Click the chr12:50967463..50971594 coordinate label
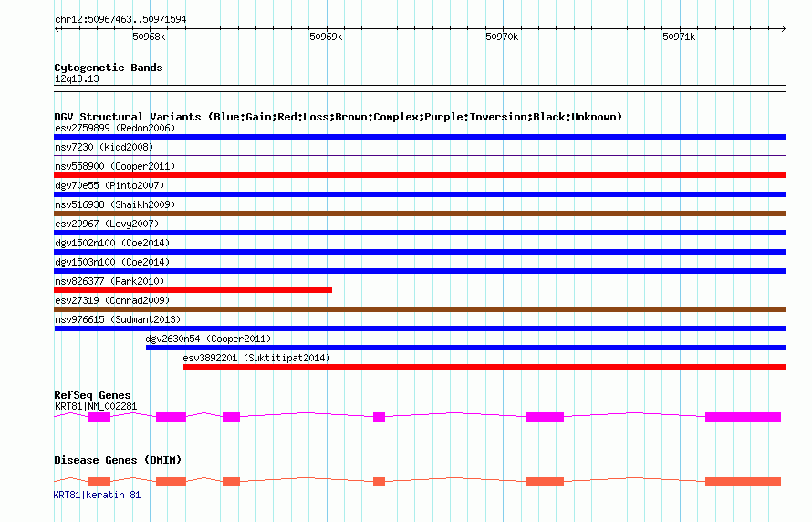Screen dimensions: 812x522 120,19
